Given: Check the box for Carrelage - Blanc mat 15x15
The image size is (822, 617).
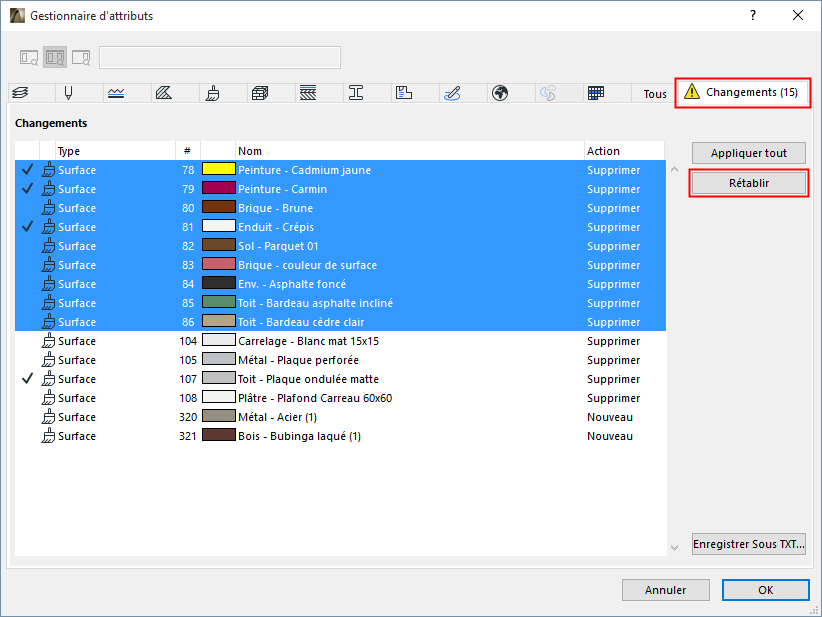Looking at the screenshot, I should [x=27, y=341].
